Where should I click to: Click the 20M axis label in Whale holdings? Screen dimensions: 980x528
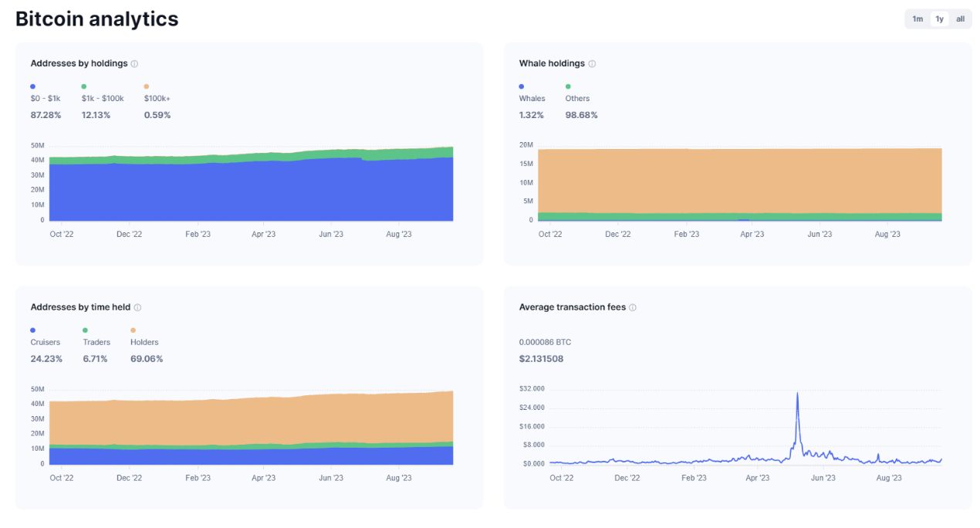(x=526, y=145)
